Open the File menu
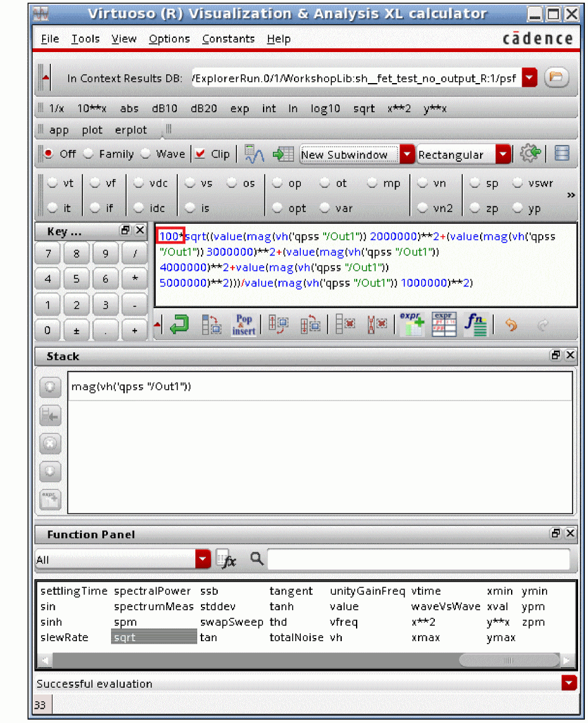588x723 pixels. 50,38
